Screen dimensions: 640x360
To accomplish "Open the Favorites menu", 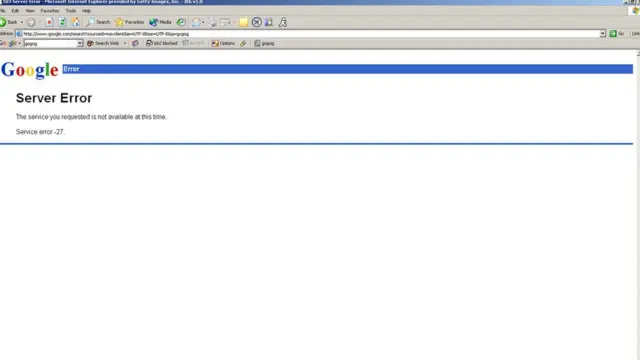I will pos(50,11).
